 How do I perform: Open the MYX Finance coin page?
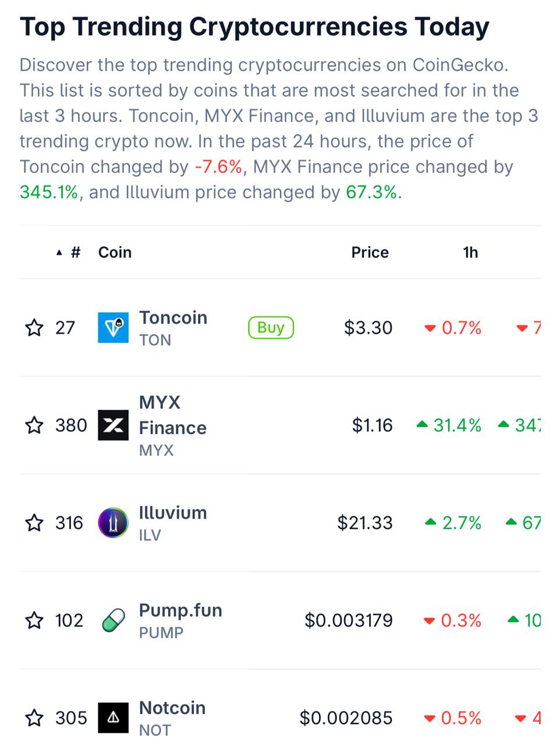pos(173,415)
